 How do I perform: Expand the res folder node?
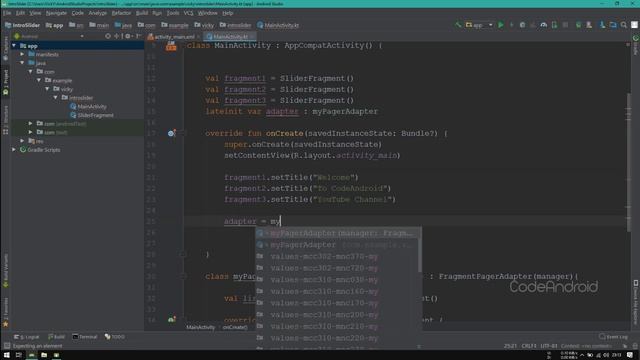click(x=22, y=141)
